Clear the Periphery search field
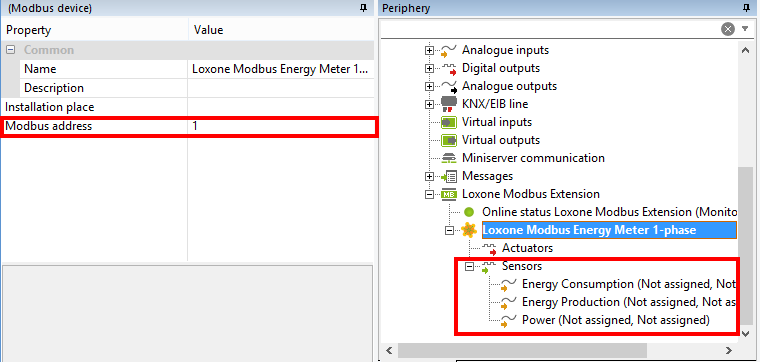760x362 pixels. [x=728, y=29]
